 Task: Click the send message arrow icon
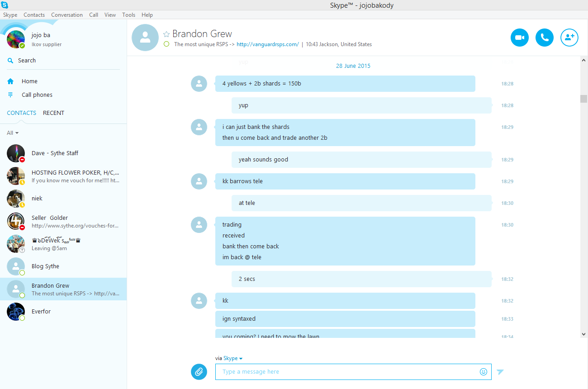point(500,372)
